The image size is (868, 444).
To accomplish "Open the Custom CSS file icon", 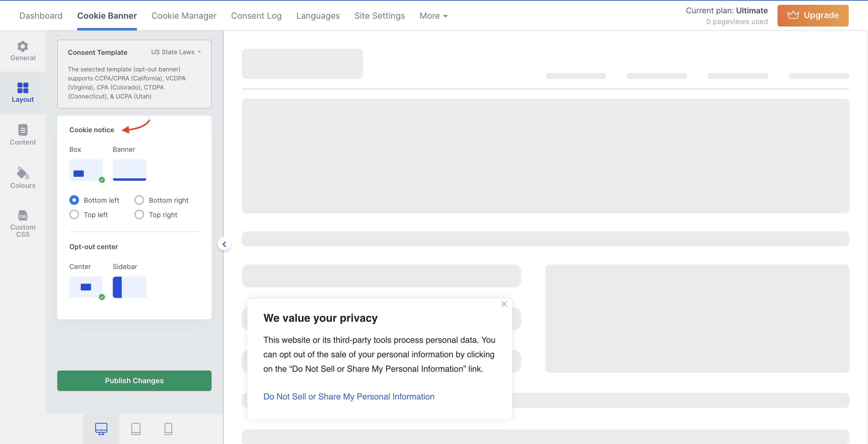I will (23, 215).
